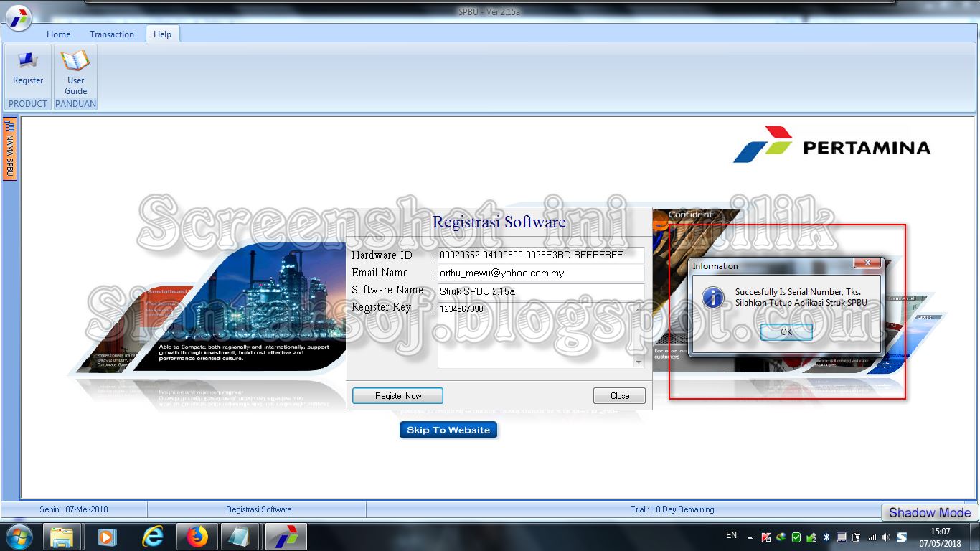Click the Skip To Website button

click(x=448, y=430)
